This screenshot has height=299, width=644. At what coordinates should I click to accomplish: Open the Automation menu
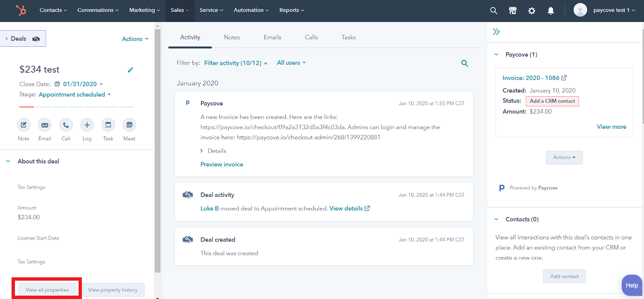(251, 10)
